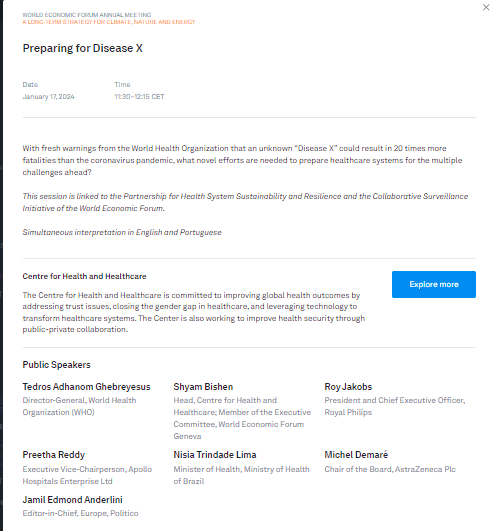Viewport: 496px width, 531px height.
Task: Click the Long-Term Strategy for Climate theme label
Action: pyautogui.click(x=109, y=22)
